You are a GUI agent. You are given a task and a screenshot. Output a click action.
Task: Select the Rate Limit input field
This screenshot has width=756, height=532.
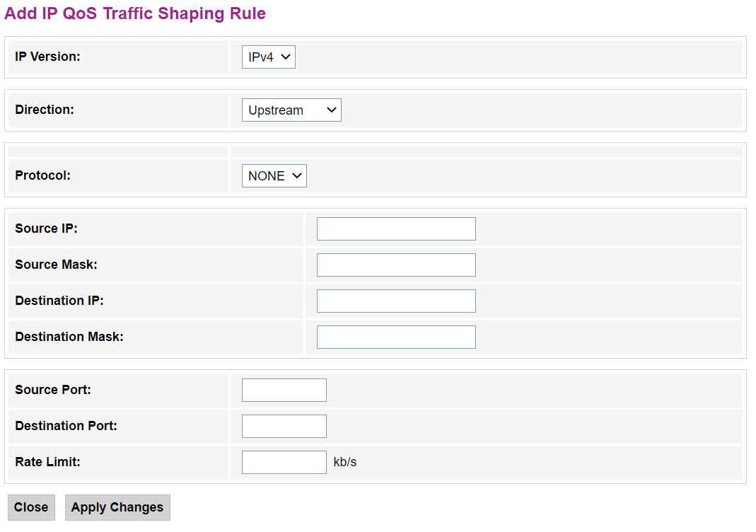click(x=284, y=463)
